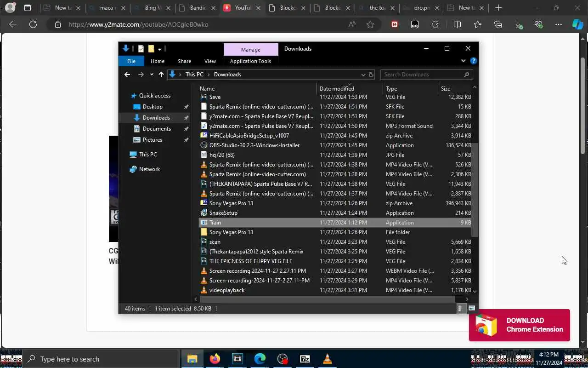
Task: Select Quick access in navigation pane
Action: 154,96
